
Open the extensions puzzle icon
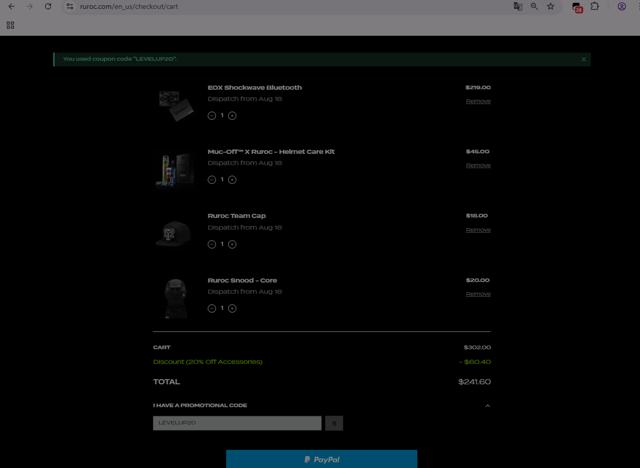pos(595,7)
